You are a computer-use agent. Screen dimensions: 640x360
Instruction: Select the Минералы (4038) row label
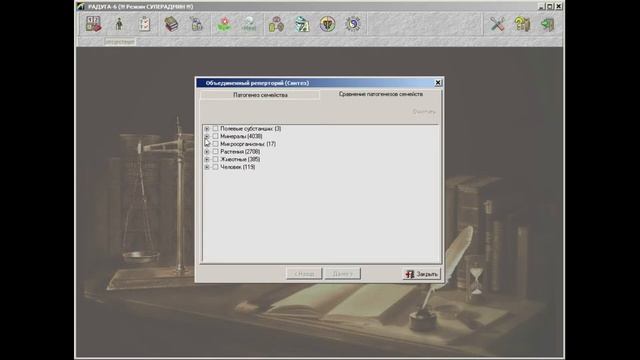coord(241,136)
